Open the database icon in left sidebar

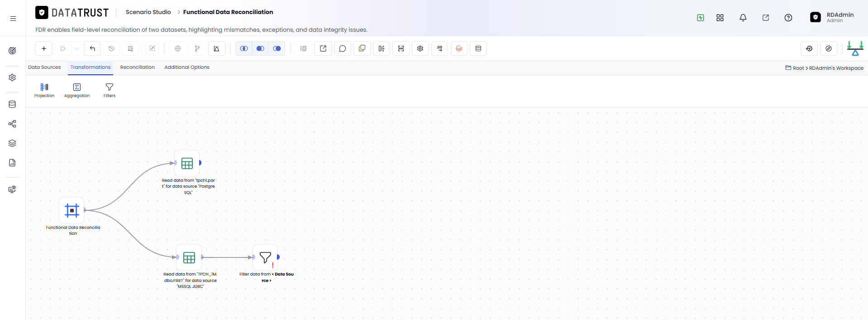(13, 104)
